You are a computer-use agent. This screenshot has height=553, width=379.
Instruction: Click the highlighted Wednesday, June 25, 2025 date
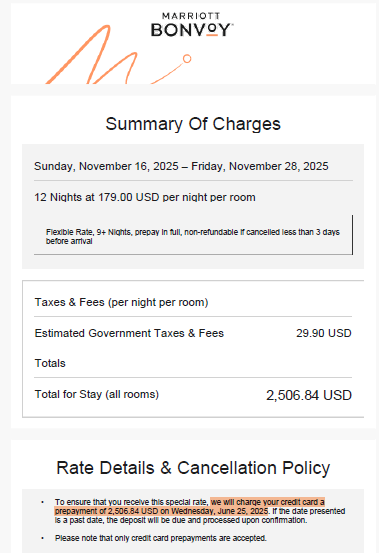[220, 511]
